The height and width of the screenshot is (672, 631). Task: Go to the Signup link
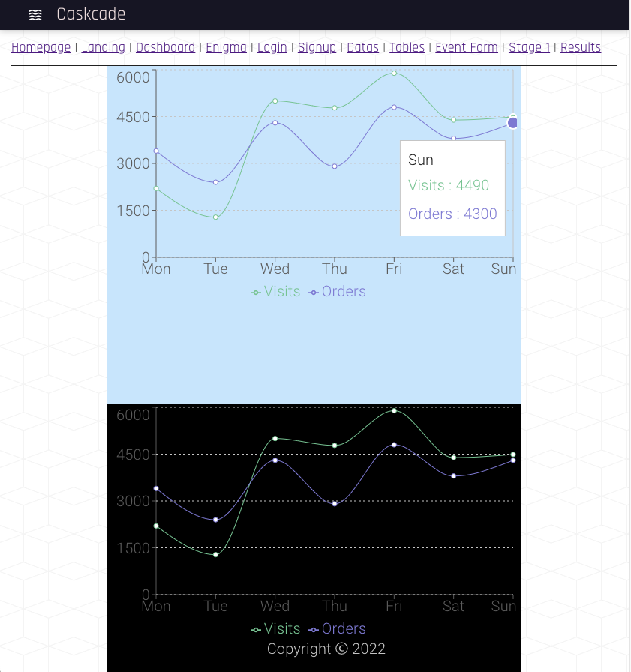pyautogui.click(x=317, y=47)
